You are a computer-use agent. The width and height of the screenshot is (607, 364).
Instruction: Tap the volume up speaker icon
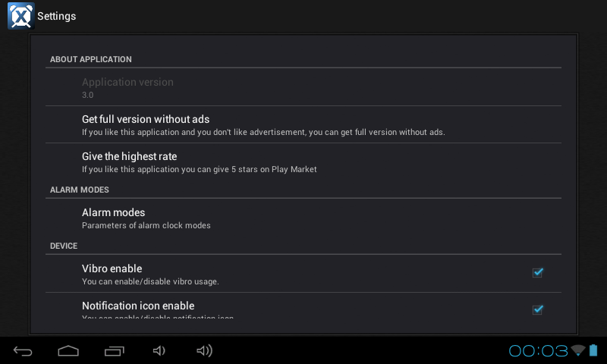click(204, 350)
